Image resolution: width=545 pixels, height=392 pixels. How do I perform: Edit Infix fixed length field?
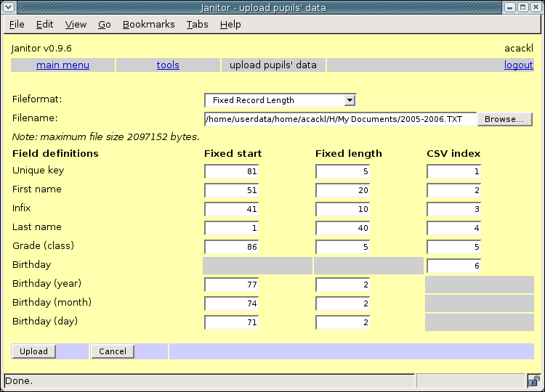pos(343,209)
